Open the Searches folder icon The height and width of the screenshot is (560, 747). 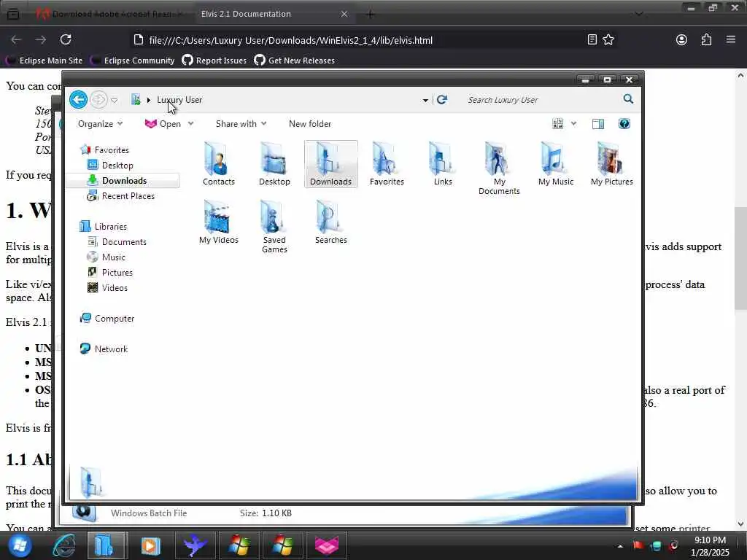pos(330,222)
